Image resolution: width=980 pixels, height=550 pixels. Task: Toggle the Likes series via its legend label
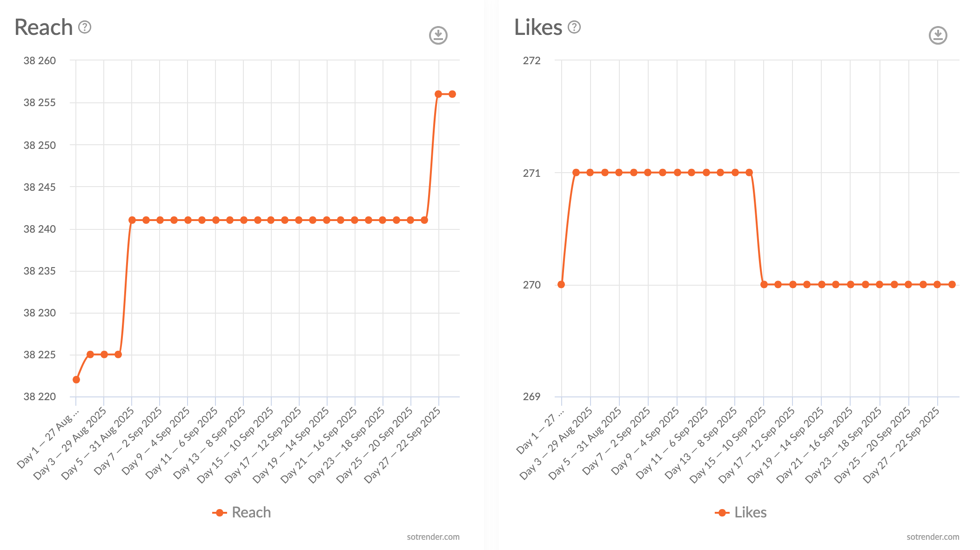(x=751, y=512)
